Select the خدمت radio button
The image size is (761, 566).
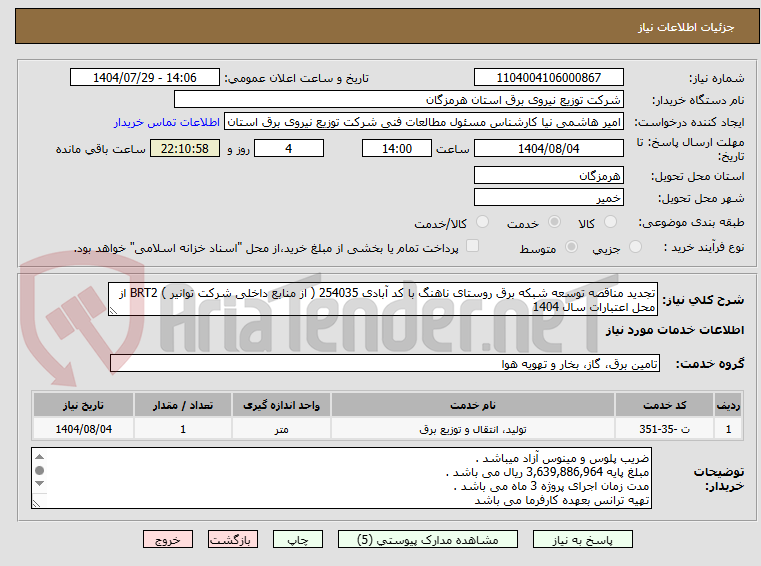(554, 222)
